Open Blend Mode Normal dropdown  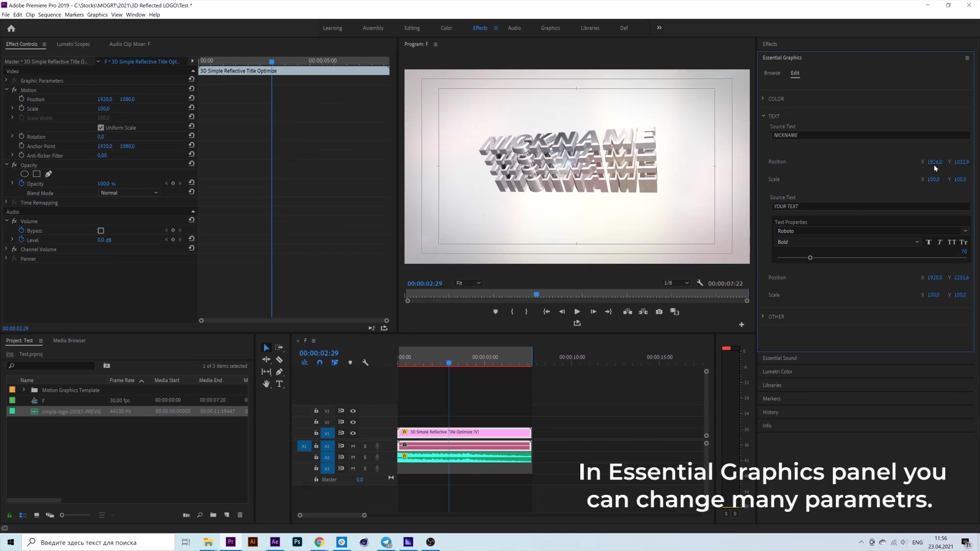coord(129,193)
